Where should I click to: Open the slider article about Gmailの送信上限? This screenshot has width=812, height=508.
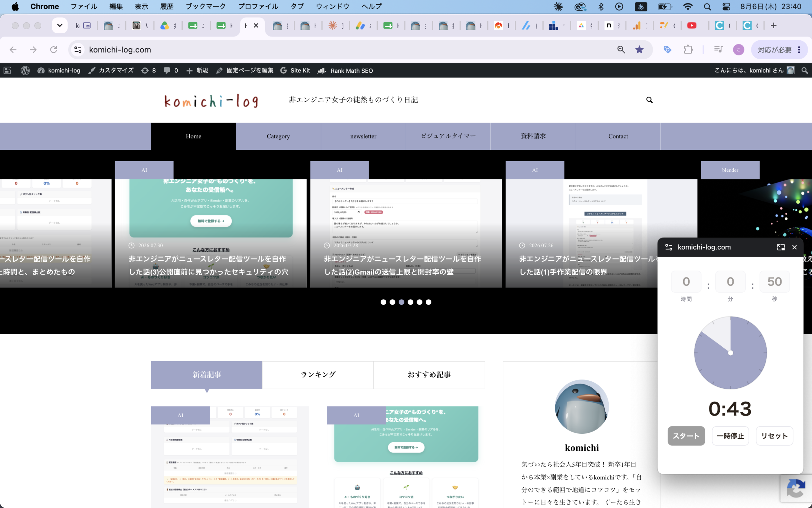(406, 233)
